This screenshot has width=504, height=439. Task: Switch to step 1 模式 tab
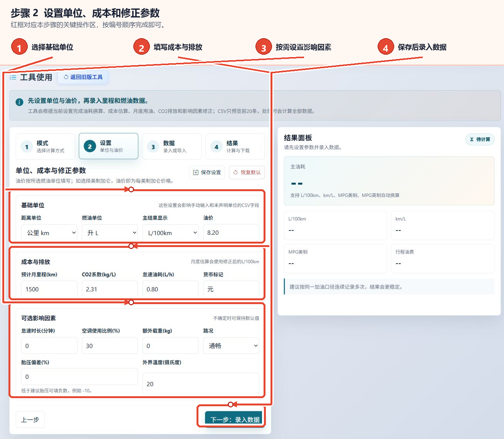45,146
